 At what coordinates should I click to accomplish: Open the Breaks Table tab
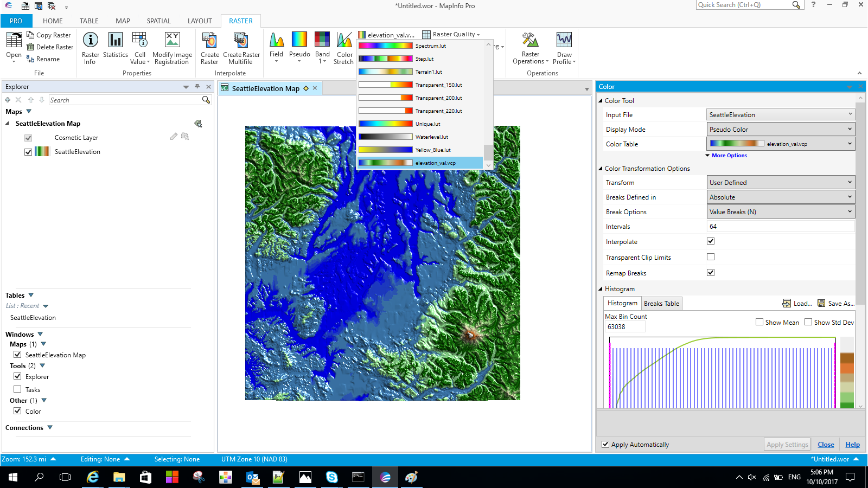coord(661,303)
